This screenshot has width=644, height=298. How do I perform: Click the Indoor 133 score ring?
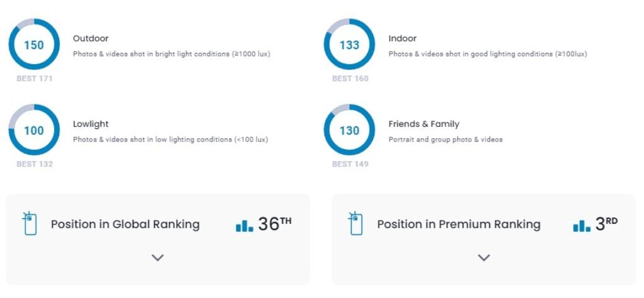(x=350, y=45)
